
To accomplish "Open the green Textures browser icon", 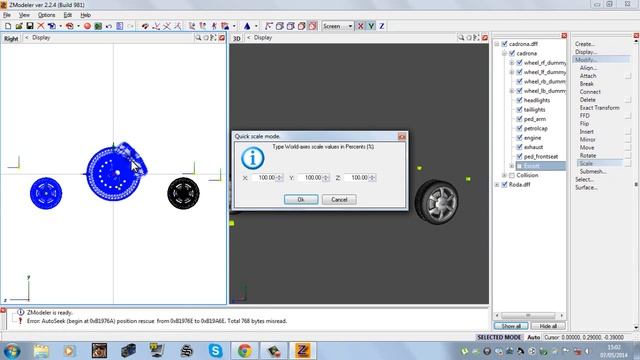I will [98, 26].
